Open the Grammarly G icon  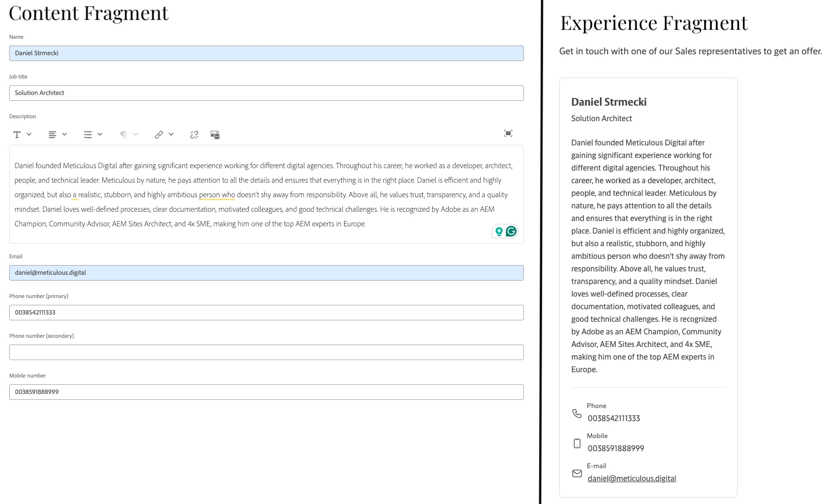tap(511, 232)
